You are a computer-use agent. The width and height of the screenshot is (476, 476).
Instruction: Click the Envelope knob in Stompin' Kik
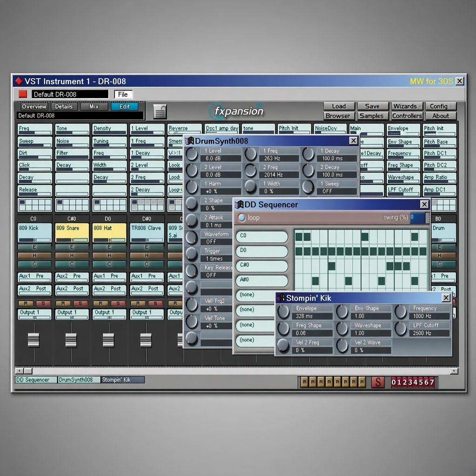[283, 312]
